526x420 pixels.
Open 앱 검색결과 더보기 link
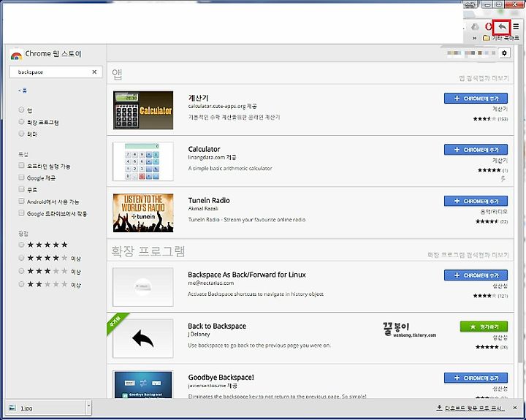point(484,78)
